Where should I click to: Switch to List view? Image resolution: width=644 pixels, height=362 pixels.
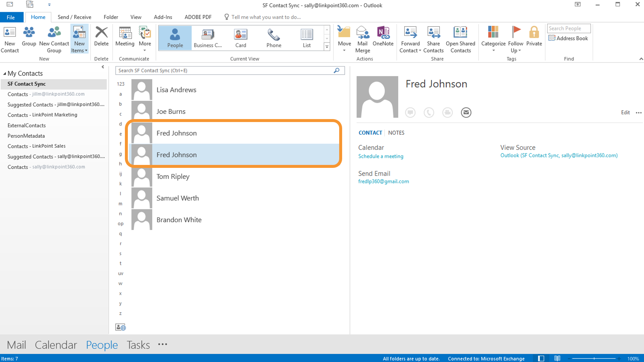[x=307, y=38]
